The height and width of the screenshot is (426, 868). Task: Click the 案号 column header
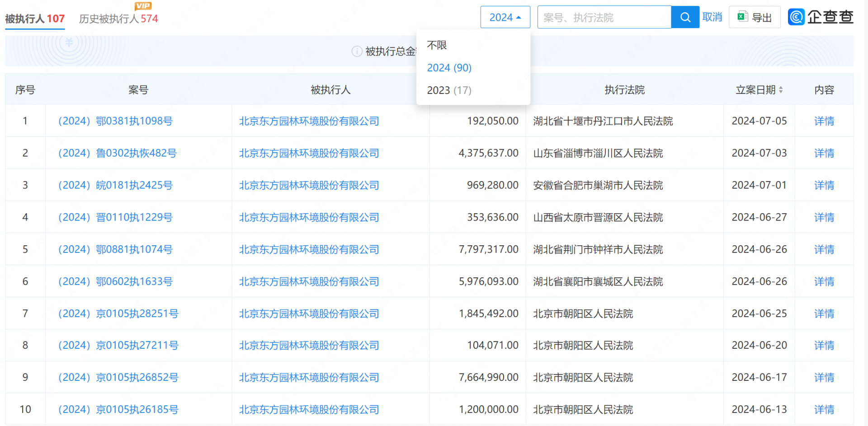click(138, 90)
